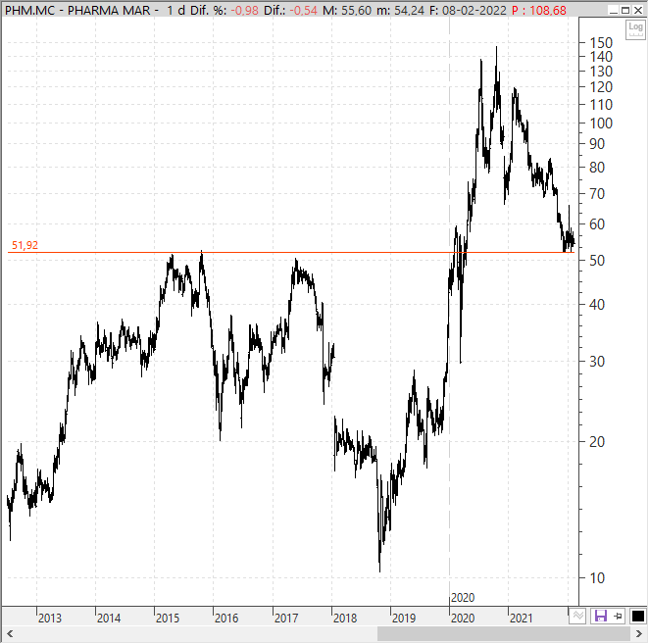Click the 2019 year label on the axis
Viewport: 649px width, 644px height.
click(x=404, y=619)
